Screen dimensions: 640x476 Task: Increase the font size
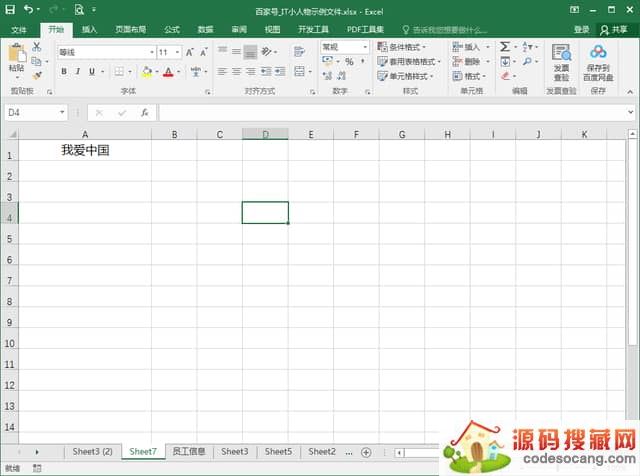pos(189,52)
